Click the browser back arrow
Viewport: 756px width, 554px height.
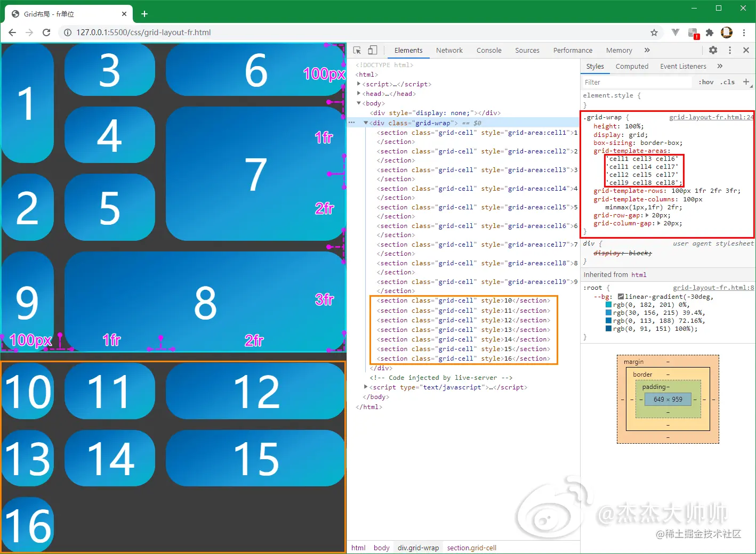(x=12, y=32)
